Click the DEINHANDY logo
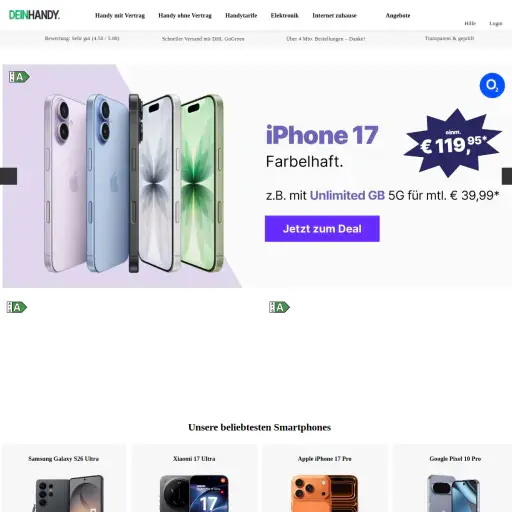Viewport: 512px width, 512px height. (34, 15)
